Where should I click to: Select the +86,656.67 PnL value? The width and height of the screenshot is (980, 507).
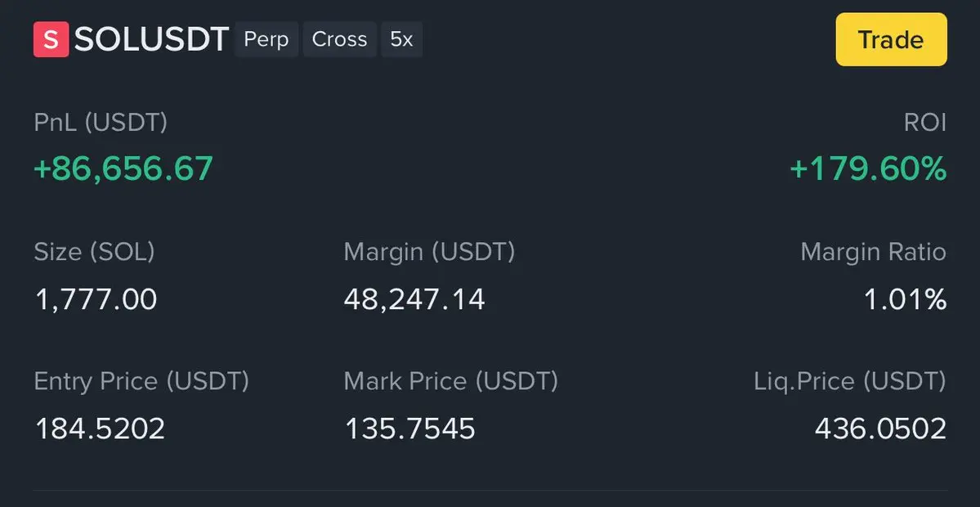[123, 168]
